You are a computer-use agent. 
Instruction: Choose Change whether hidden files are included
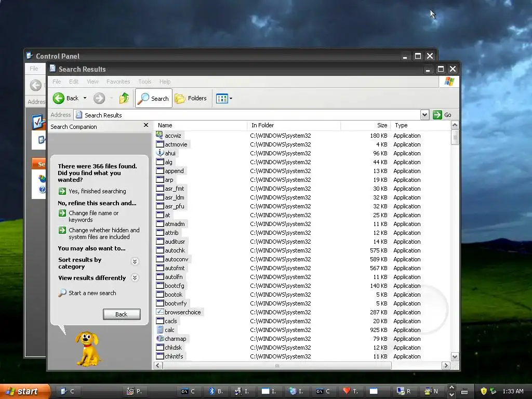point(99,233)
